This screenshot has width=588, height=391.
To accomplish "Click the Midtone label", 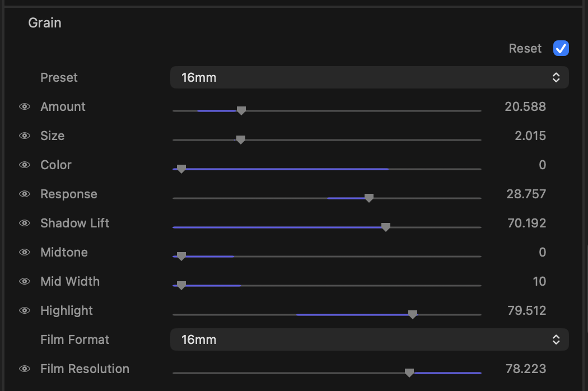I will pyautogui.click(x=64, y=252).
